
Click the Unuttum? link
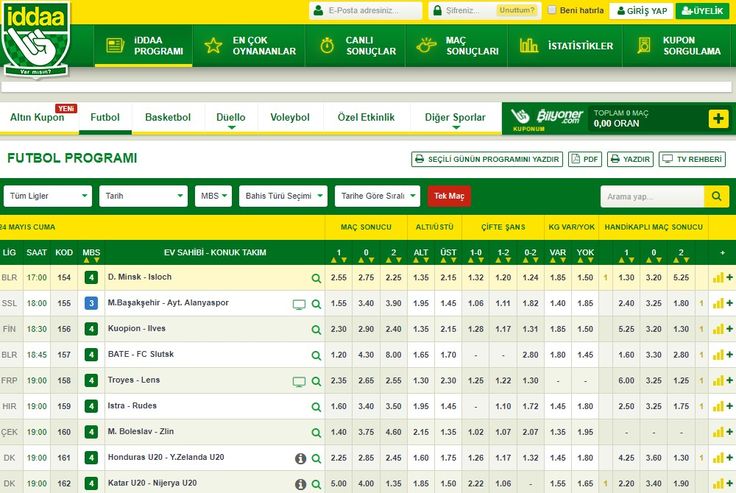(517, 10)
